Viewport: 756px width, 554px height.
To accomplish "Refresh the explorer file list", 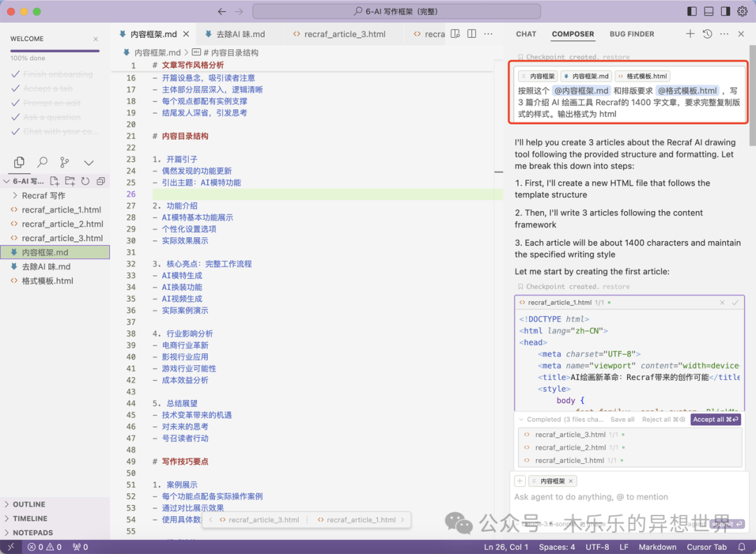I will (85, 181).
